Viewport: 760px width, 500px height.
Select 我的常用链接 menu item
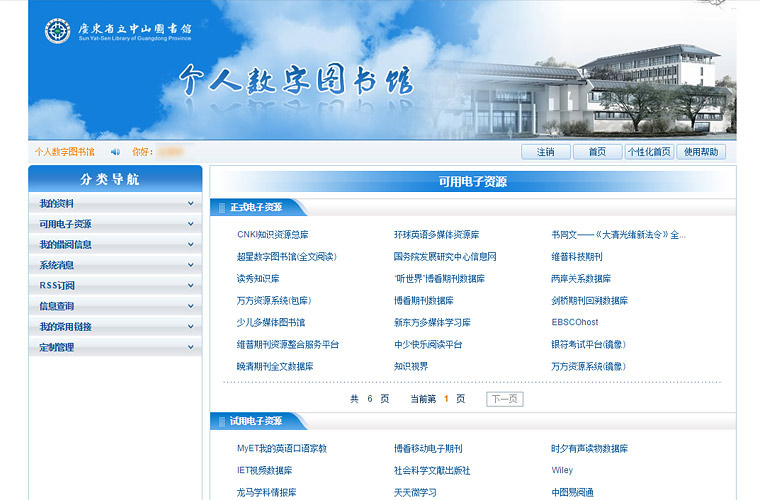tap(115, 327)
